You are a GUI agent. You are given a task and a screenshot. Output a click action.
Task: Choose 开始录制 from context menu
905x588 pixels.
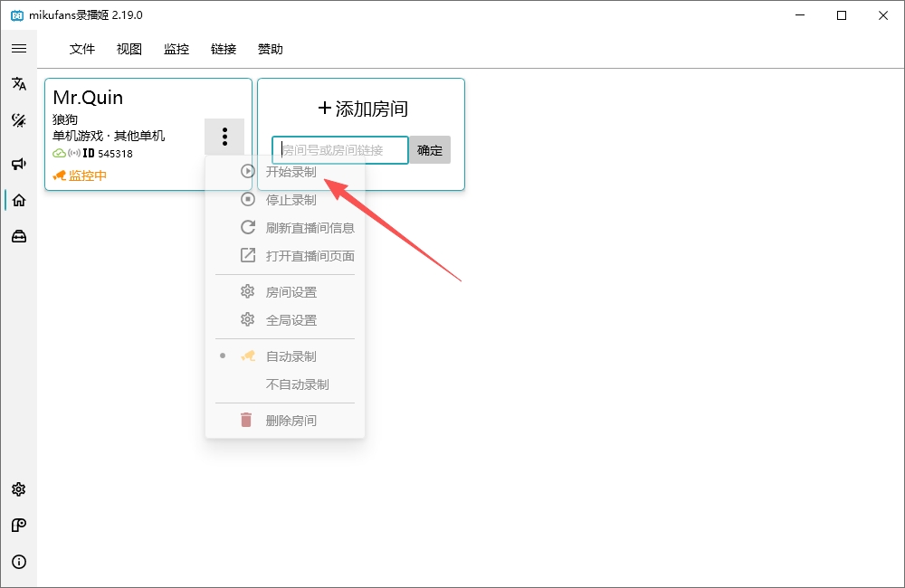285,171
